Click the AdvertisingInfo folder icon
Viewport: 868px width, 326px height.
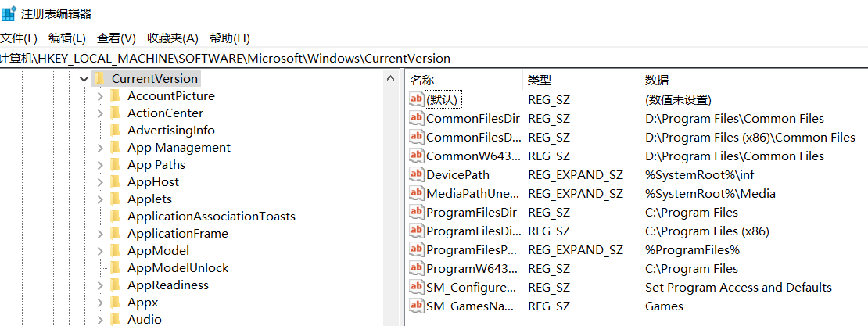click(115, 130)
